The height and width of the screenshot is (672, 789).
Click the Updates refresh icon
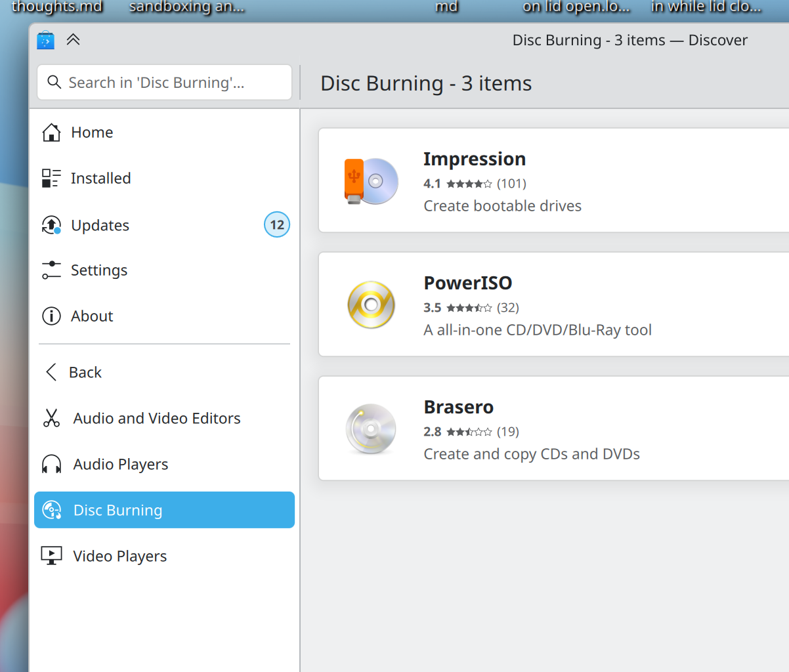coord(51,224)
